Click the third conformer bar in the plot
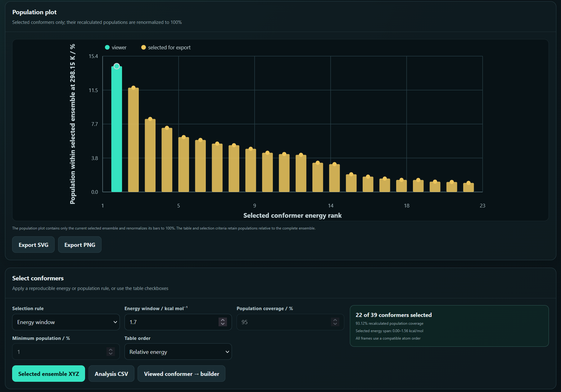 (150, 155)
